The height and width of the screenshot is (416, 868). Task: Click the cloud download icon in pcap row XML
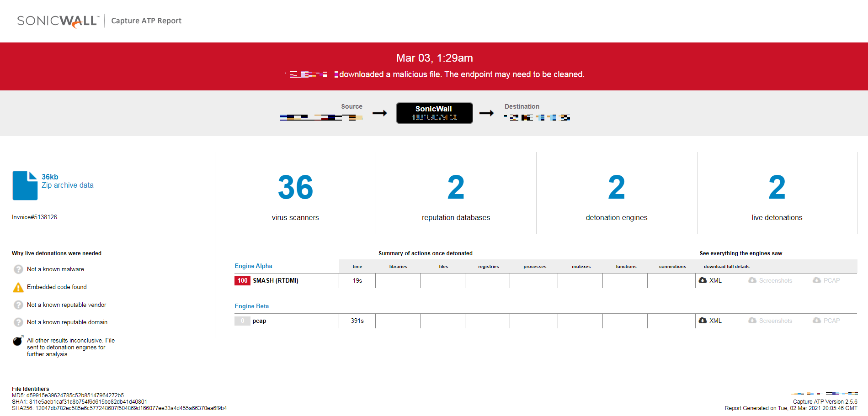(703, 321)
